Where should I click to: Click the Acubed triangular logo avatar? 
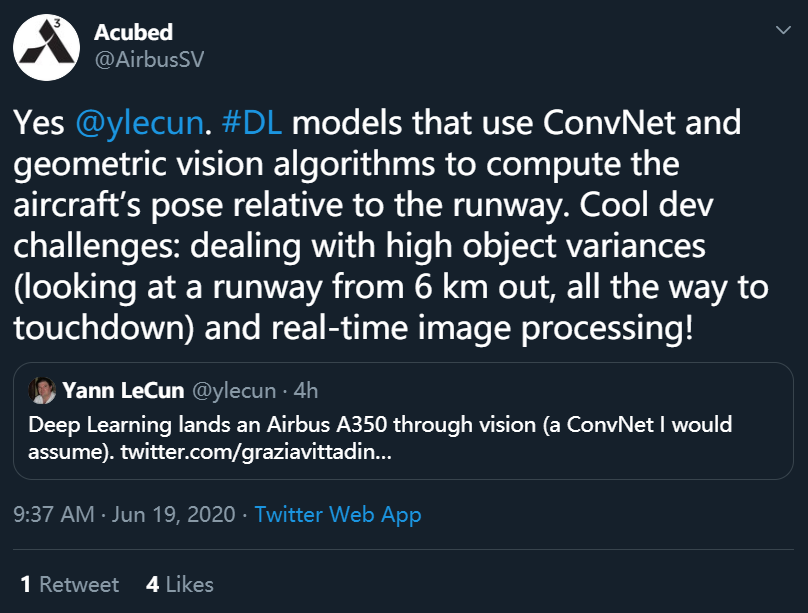pos(46,46)
